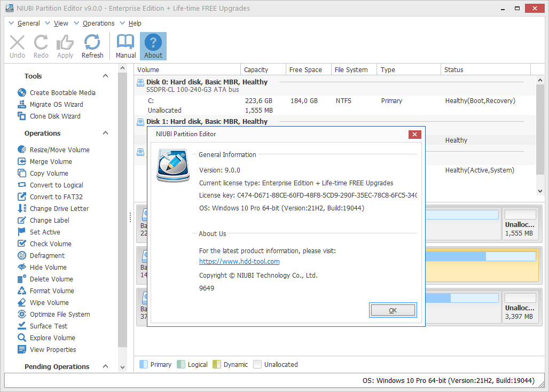Viewport: 549px width, 392px height.
Task: Collapse the Tools section
Action: pos(105,76)
